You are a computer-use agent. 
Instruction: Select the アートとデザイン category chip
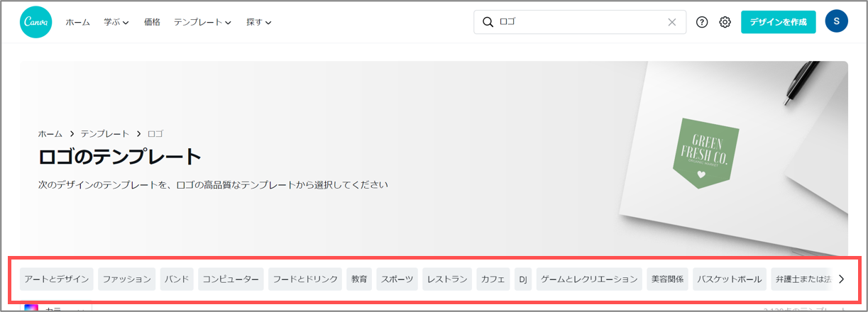pyautogui.click(x=57, y=279)
